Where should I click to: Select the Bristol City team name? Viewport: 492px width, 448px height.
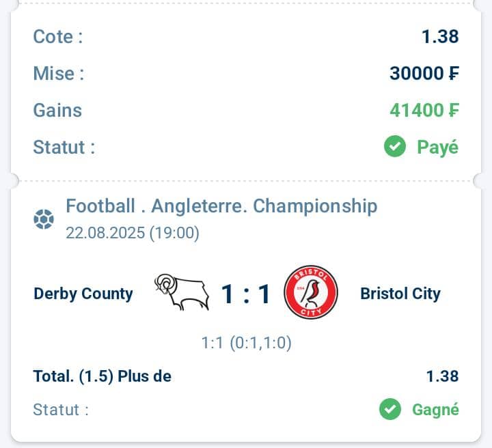click(x=400, y=294)
